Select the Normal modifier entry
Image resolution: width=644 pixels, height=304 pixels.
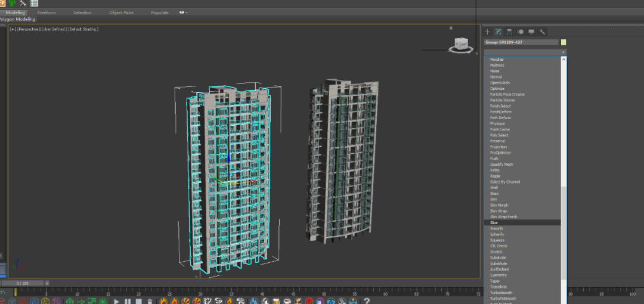coord(496,77)
